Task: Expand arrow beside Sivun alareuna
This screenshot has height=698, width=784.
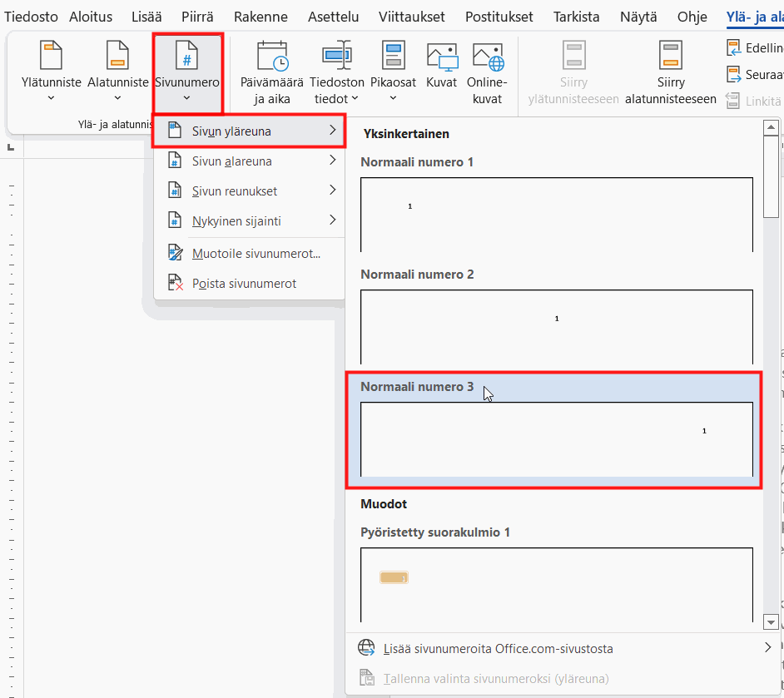Action: [x=333, y=161]
